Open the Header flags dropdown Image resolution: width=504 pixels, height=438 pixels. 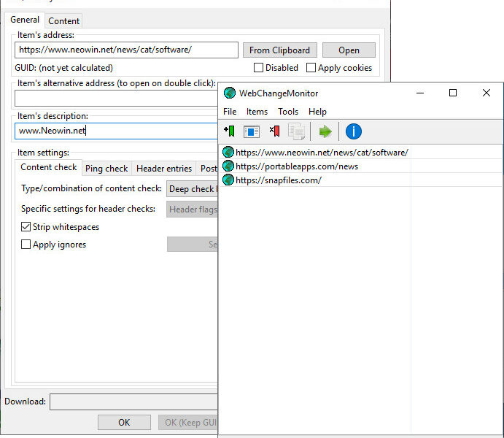[193, 210]
